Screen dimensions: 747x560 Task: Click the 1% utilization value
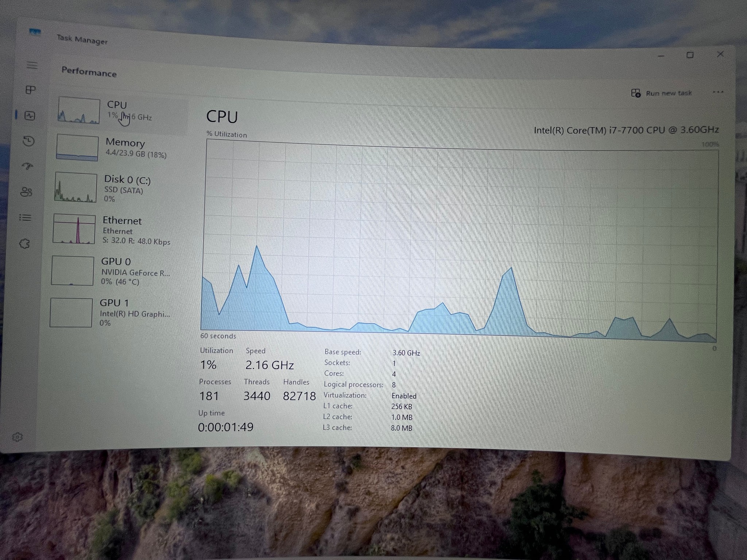click(208, 365)
